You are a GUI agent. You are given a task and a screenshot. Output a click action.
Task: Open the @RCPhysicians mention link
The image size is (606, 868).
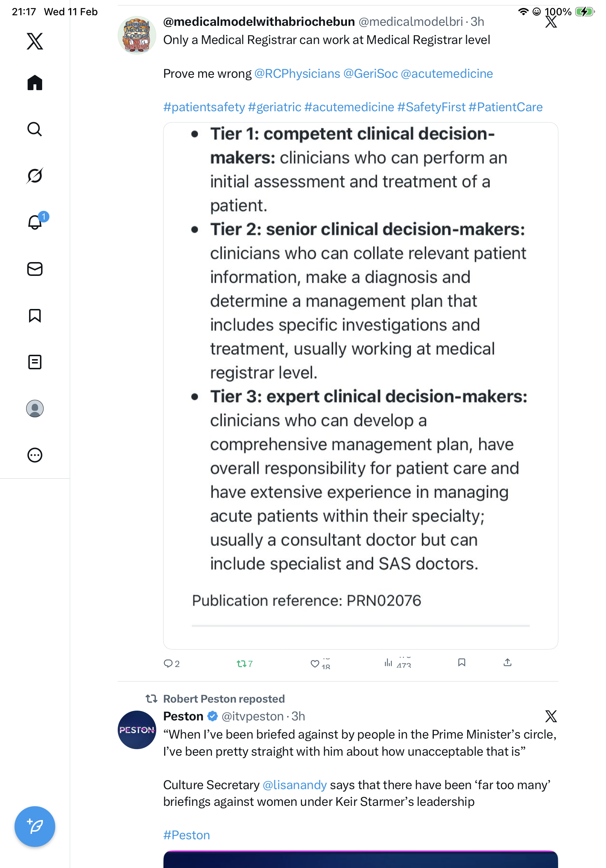(x=297, y=74)
